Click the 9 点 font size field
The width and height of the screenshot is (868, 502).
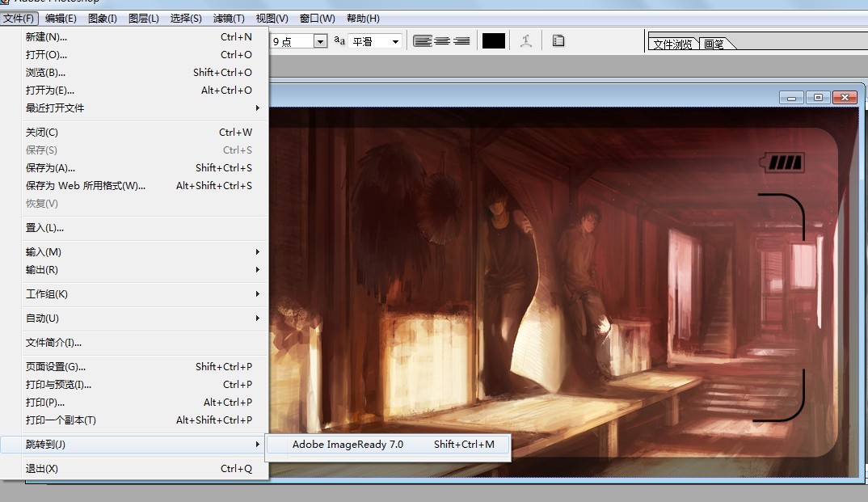292,41
